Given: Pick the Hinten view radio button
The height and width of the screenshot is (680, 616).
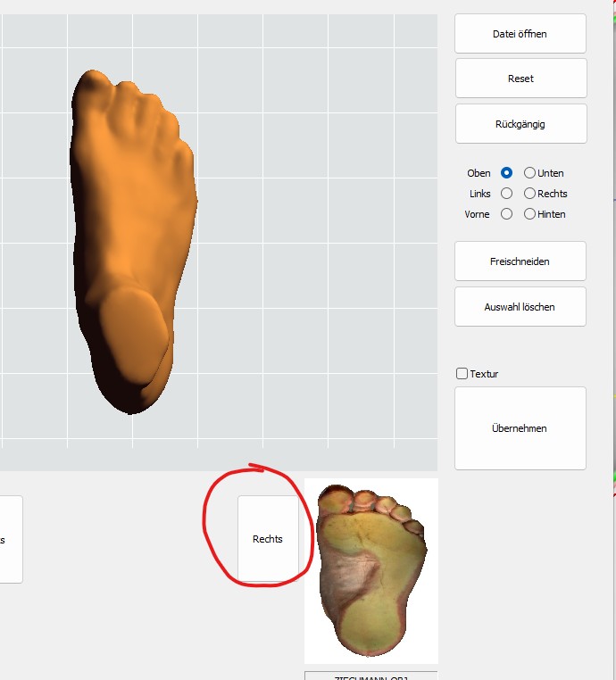Looking at the screenshot, I should (530, 214).
